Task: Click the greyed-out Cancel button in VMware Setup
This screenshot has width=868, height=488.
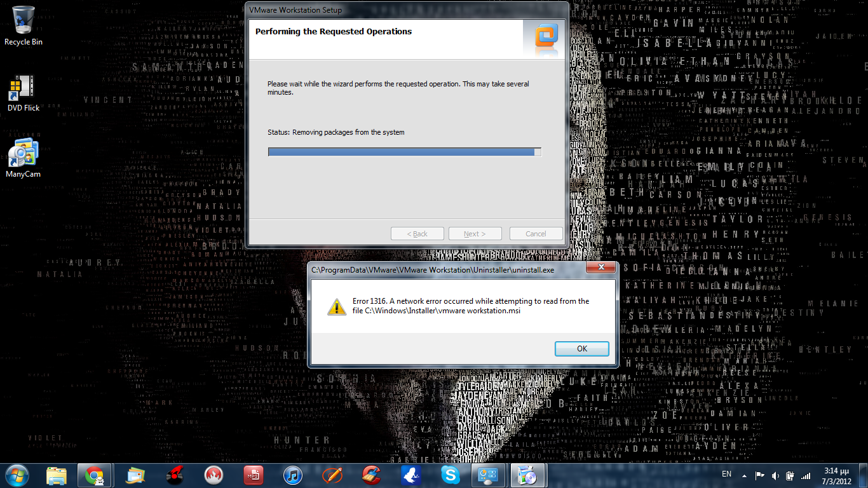Action: tap(536, 233)
